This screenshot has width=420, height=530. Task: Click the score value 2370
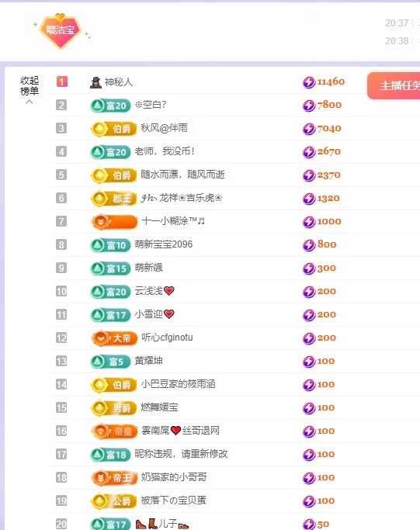coord(328,175)
